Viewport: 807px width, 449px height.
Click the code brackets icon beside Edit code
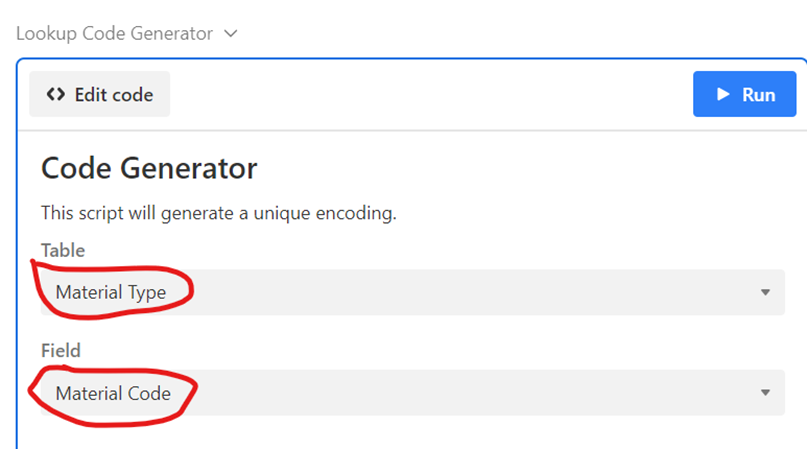56,95
